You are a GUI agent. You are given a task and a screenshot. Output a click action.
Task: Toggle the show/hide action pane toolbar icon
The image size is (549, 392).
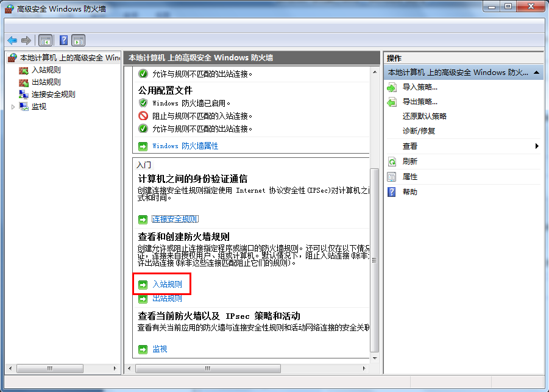coord(79,41)
